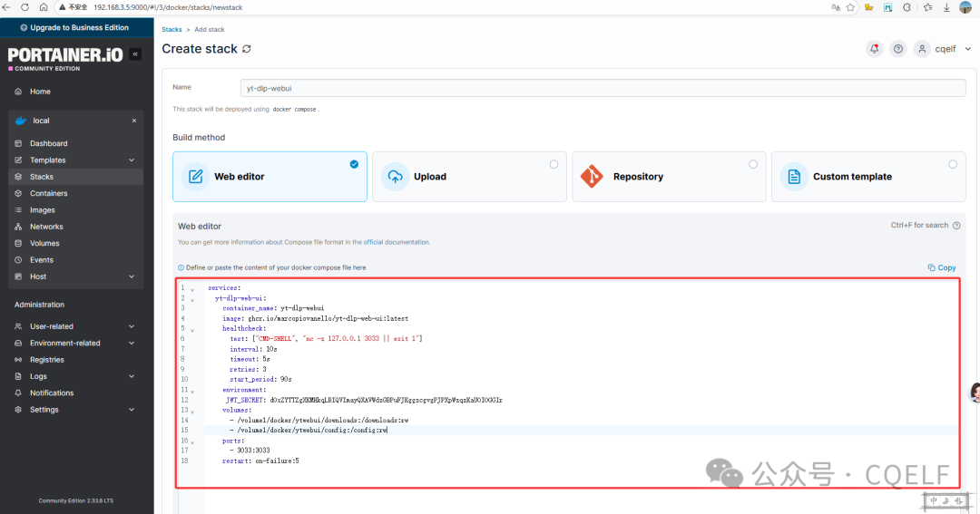Click the notifications bell icon
Image resolution: width=980 pixels, height=514 pixels.
(x=874, y=49)
